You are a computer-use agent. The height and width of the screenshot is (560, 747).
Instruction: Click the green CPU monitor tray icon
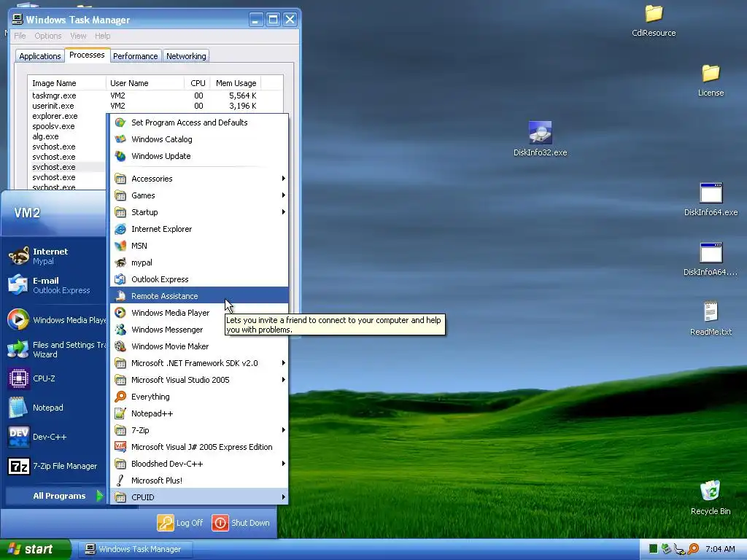[x=653, y=549]
